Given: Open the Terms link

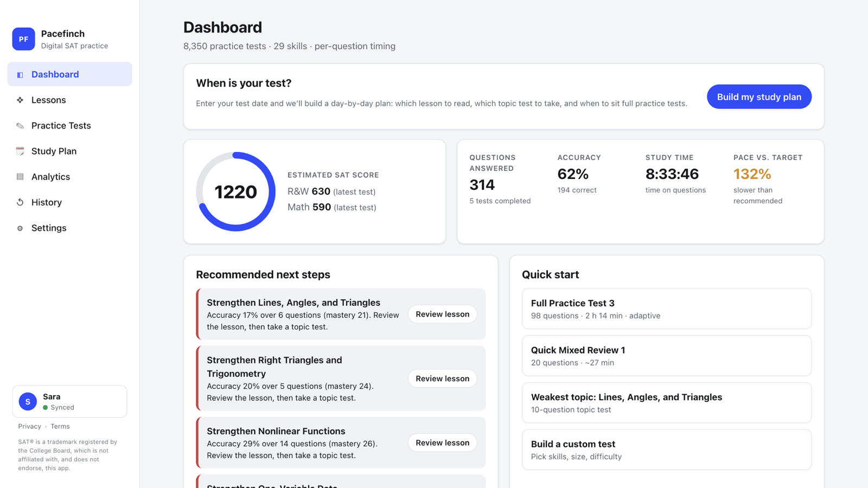Looking at the screenshot, I should point(60,427).
